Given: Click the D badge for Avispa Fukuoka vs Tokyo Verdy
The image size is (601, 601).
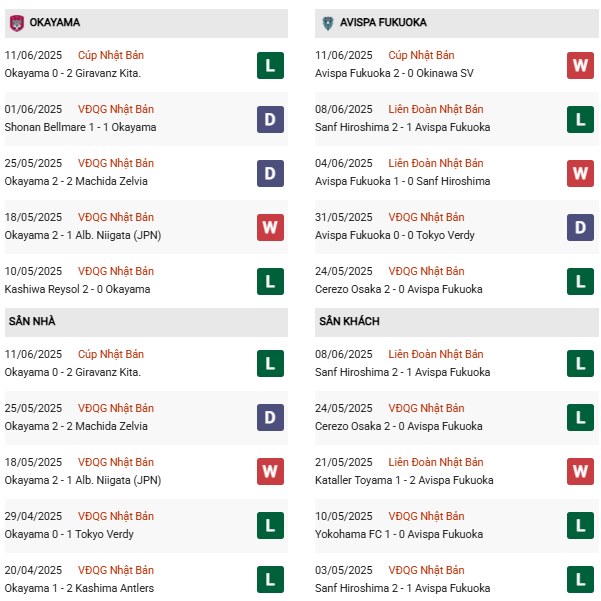Looking at the screenshot, I should [x=580, y=227].
